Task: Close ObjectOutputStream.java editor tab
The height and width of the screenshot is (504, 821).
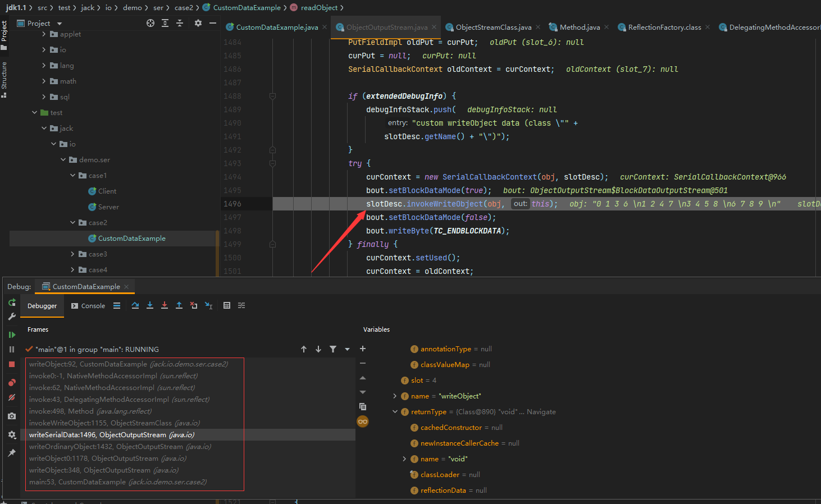Action: tap(434, 27)
